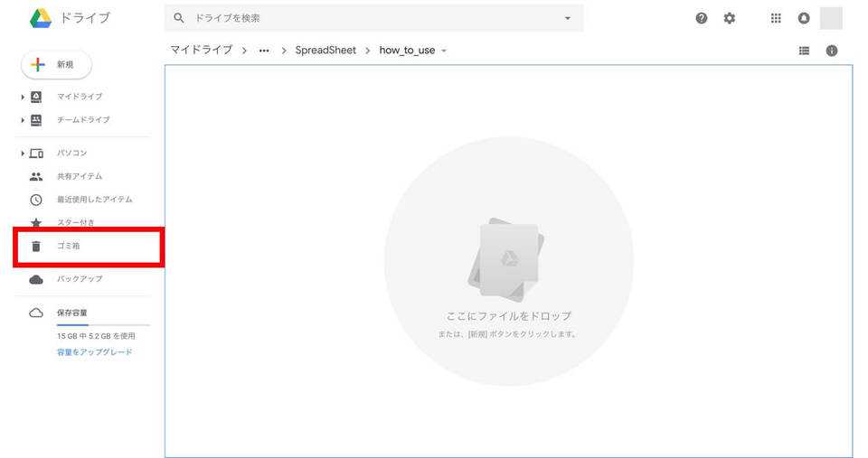Click the New (新規) button
The width and height of the screenshot is (868, 458).
56,64
